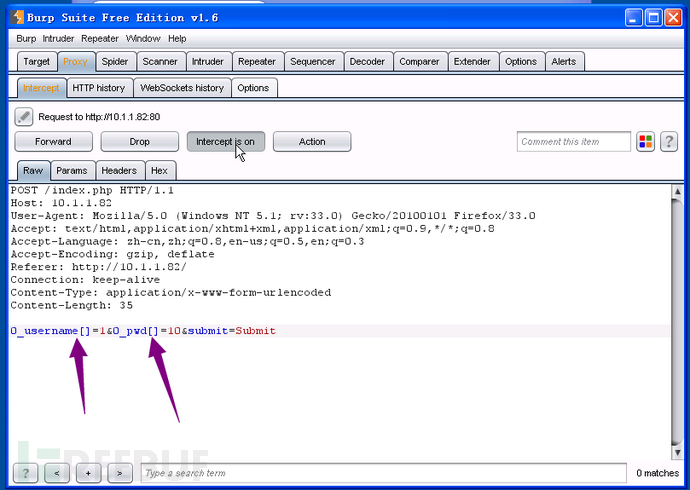690x490 pixels.
Task: Switch to the Params view tab
Action: click(x=72, y=171)
